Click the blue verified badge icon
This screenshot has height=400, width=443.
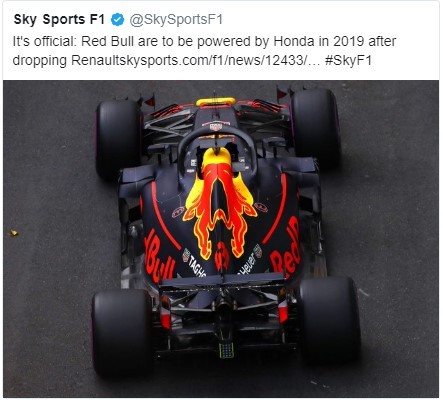point(117,20)
